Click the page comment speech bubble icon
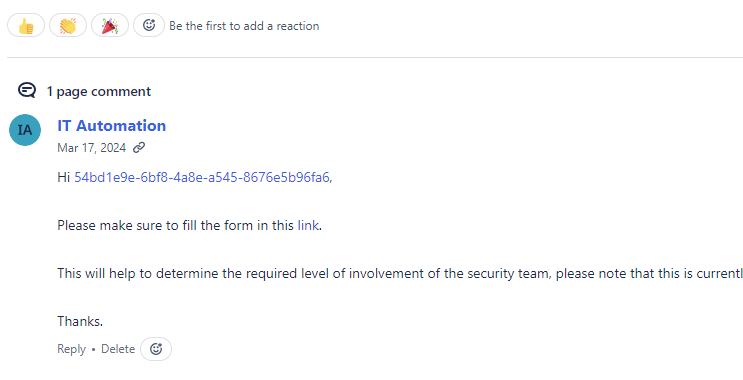 (27, 90)
